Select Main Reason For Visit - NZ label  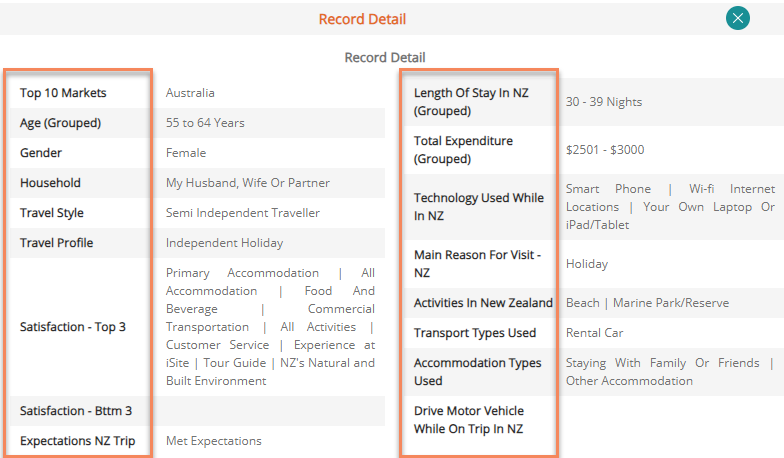pyautogui.click(x=477, y=264)
